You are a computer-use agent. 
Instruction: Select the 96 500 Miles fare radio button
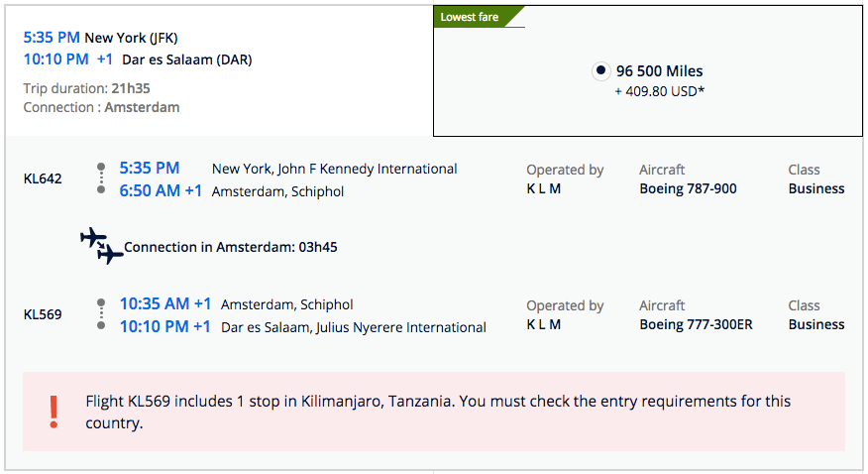(x=600, y=71)
